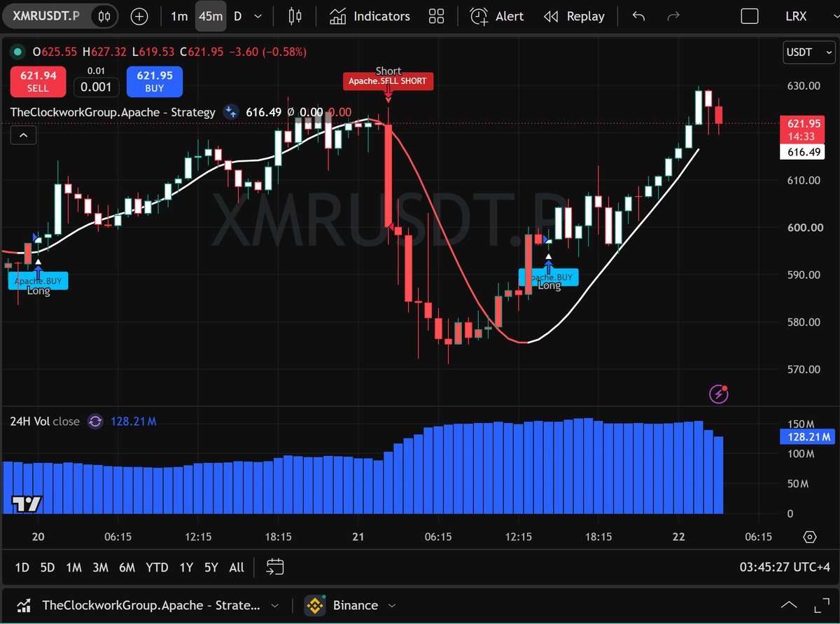Redo the chart action
This screenshot has height=624, width=840.
click(673, 16)
